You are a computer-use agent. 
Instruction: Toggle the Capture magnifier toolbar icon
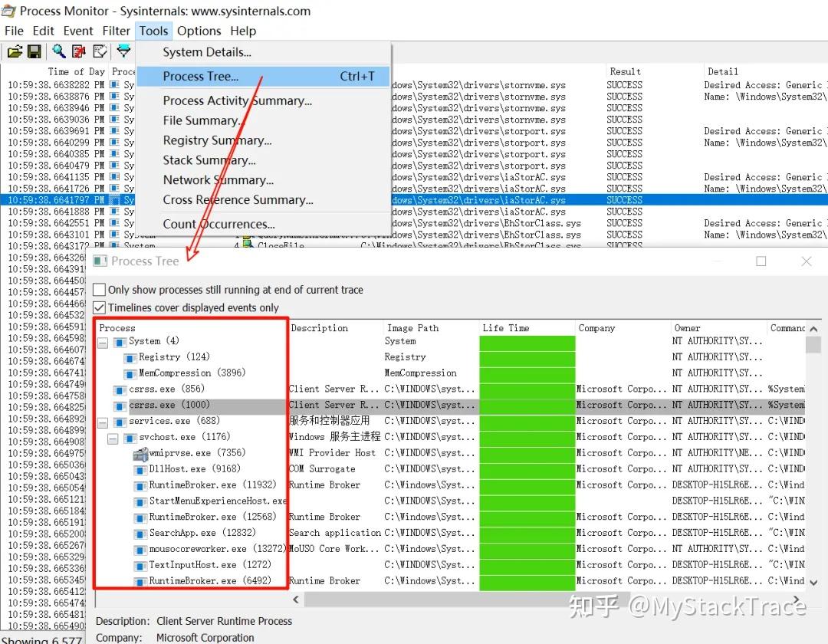[x=58, y=51]
